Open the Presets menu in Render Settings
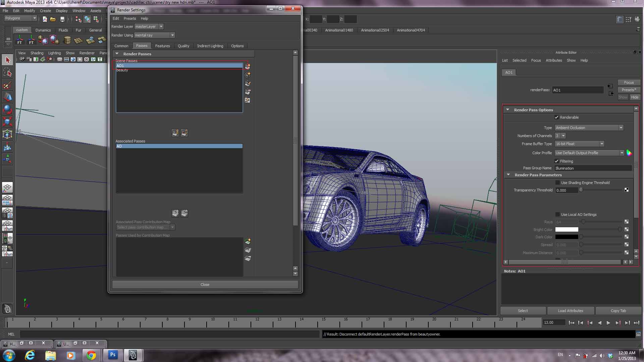The height and width of the screenshot is (362, 644). tap(129, 18)
